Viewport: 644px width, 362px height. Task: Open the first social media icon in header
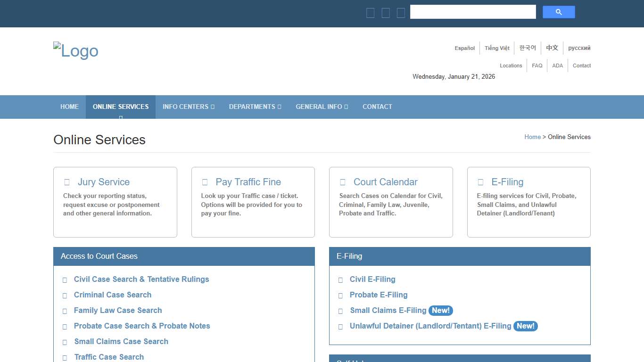click(x=371, y=13)
